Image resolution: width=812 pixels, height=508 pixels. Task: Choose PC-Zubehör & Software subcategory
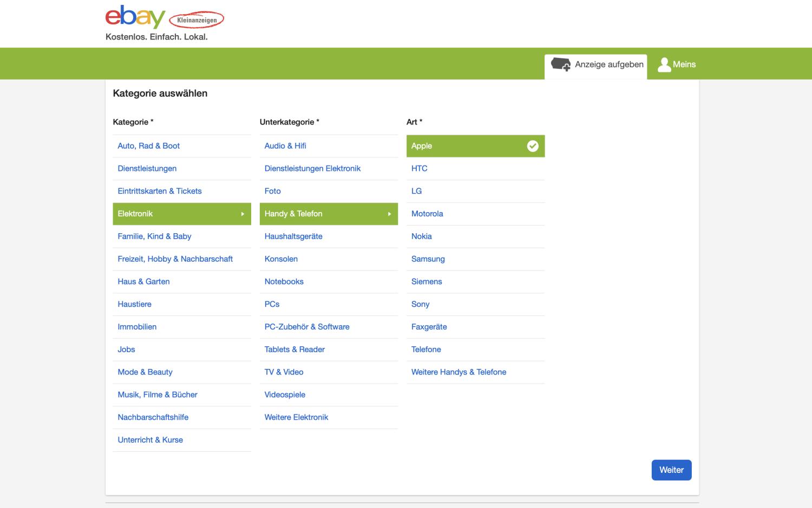click(x=329, y=327)
